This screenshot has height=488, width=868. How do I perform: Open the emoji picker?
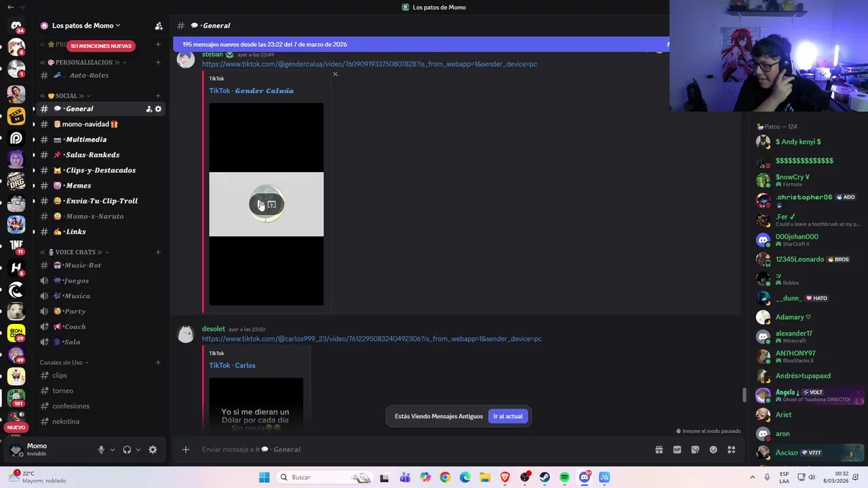click(x=713, y=449)
